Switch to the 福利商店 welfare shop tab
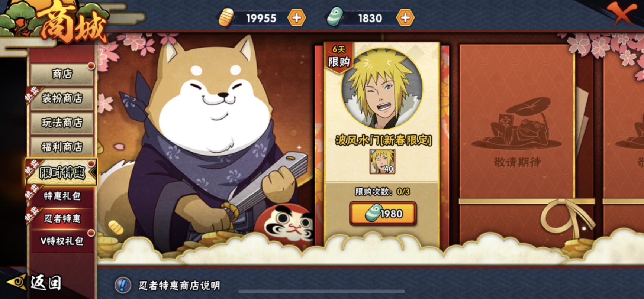The width and height of the screenshot is (644, 299). (62, 147)
